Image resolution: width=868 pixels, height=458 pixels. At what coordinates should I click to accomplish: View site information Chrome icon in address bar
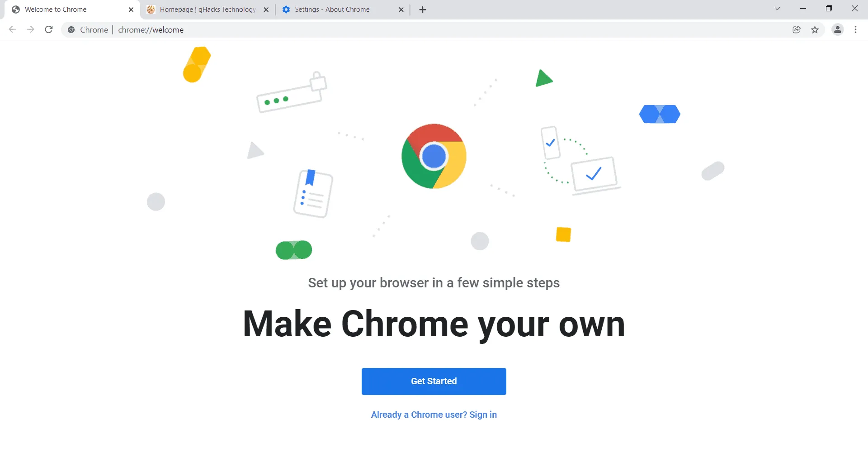71,30
